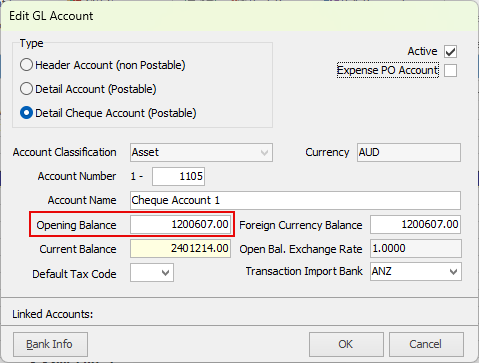The width and height of the screenshot is (479, 363).
Task: Click the Expense PO Account label
Action: (388, 70)
